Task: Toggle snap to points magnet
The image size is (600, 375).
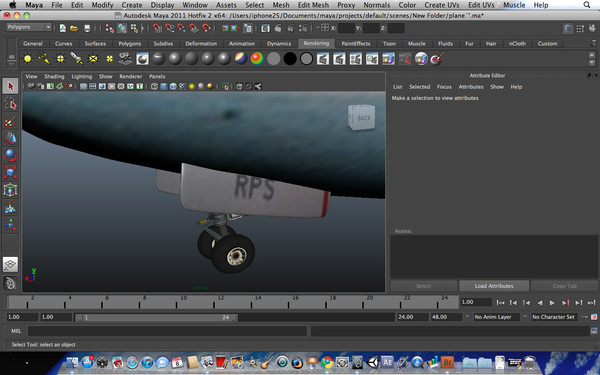Action: tap(181, 28)
